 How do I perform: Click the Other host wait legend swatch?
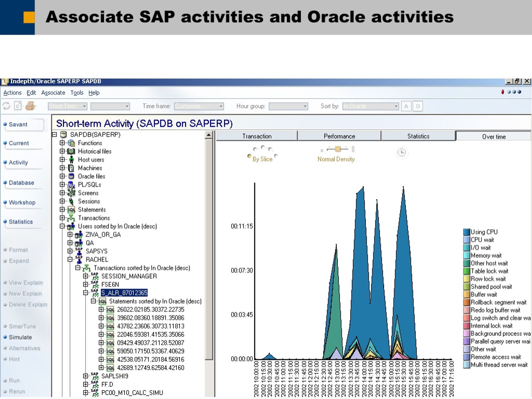pos(466,263)
